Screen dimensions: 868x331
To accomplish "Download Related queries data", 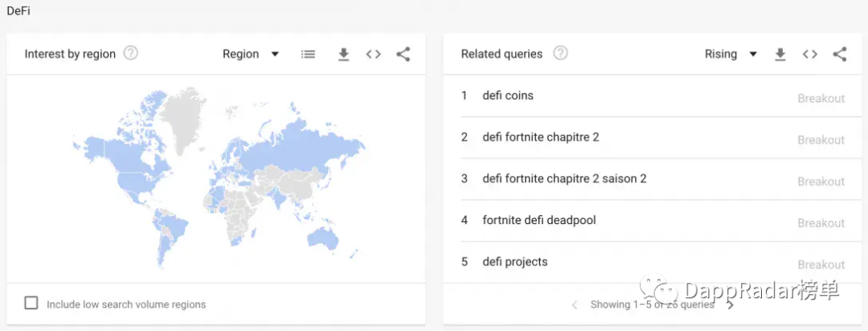I will click(780, 55).
